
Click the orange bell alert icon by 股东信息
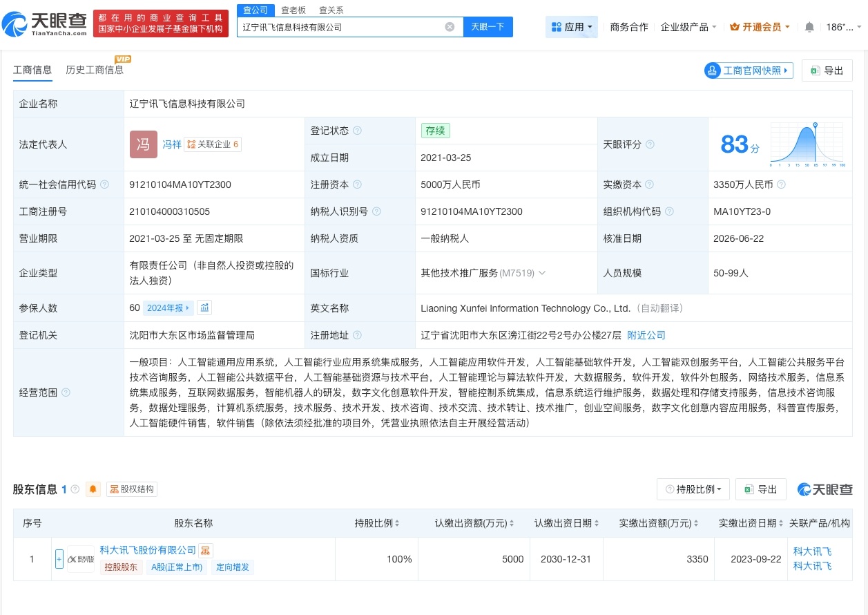point(93,489)
